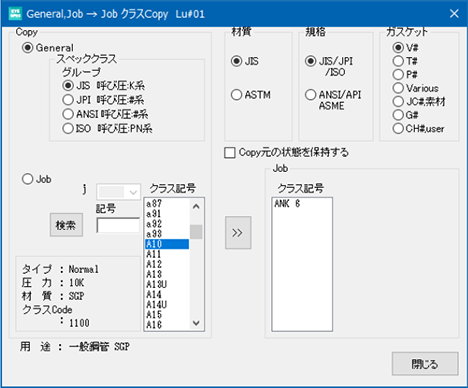Screen dimensions: 468x388
Task: Select ANK 6 in Job class list
Action: point(302,203)
